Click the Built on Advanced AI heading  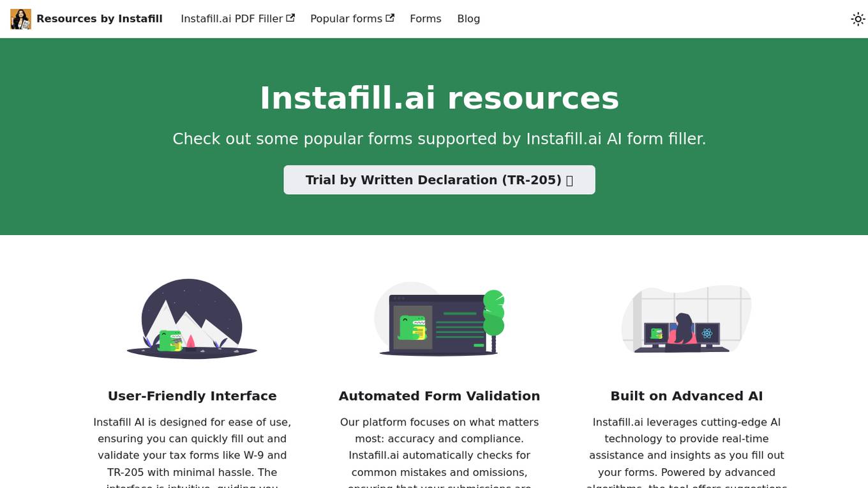click(687, 396)
